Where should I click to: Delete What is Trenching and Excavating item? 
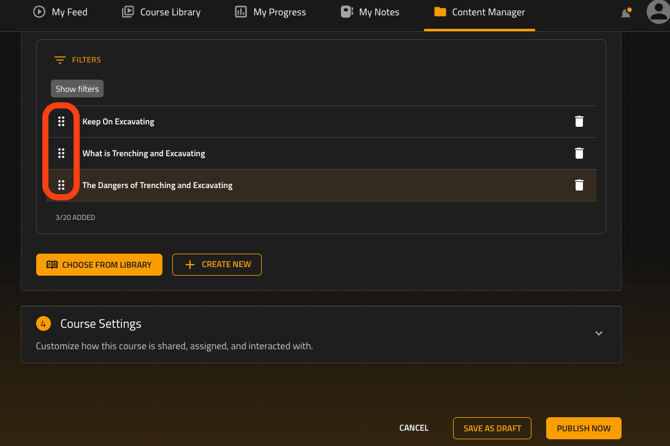pos(579,154)
